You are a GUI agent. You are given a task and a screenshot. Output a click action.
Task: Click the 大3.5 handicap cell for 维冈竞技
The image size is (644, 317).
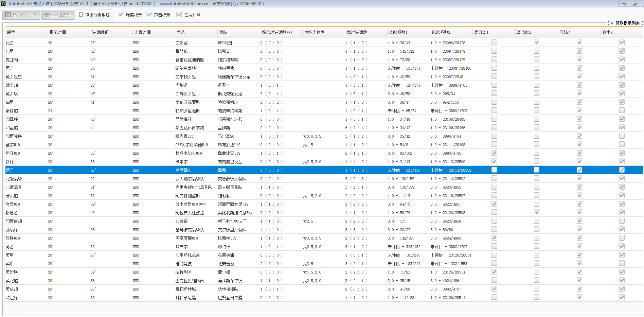tap(308, 264)
